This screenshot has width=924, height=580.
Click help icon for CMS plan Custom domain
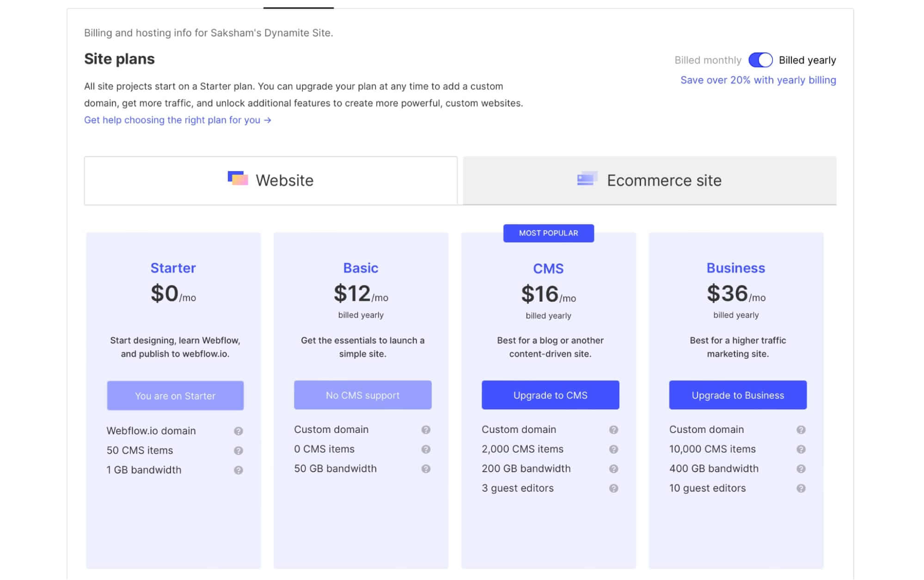click(614, 430)
